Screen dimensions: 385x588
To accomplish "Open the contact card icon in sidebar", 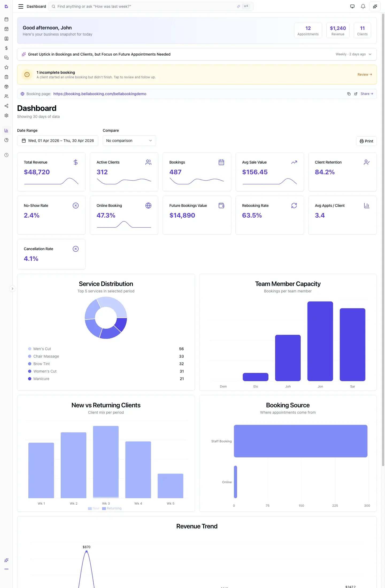I will [6, 38].
